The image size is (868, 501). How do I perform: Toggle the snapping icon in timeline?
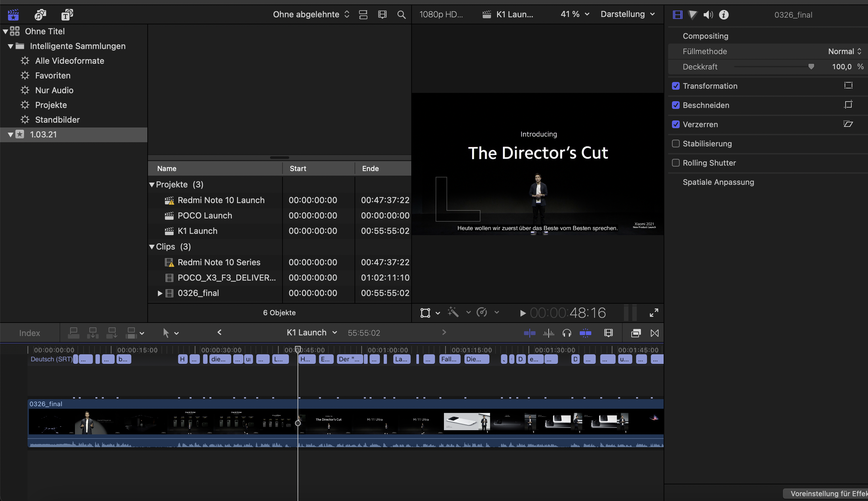pos(585,333)
